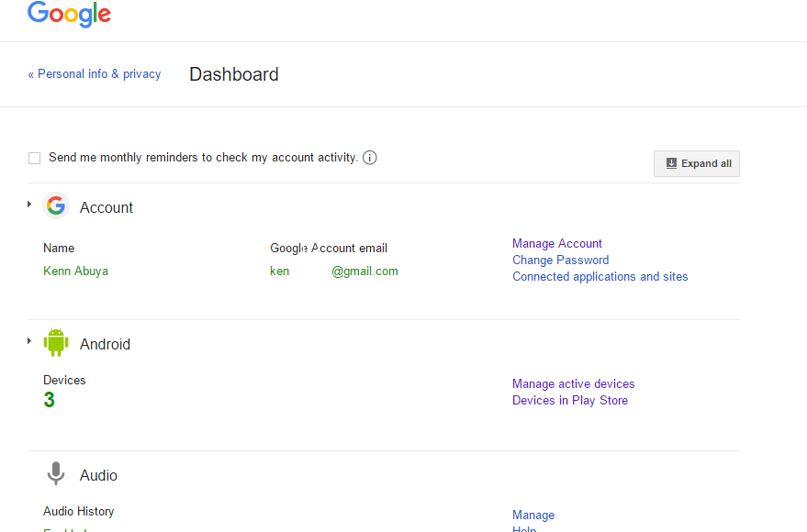This screenshot has height=532, width=807.
Task: Click the Audio History label
Action: pos(79,511)
